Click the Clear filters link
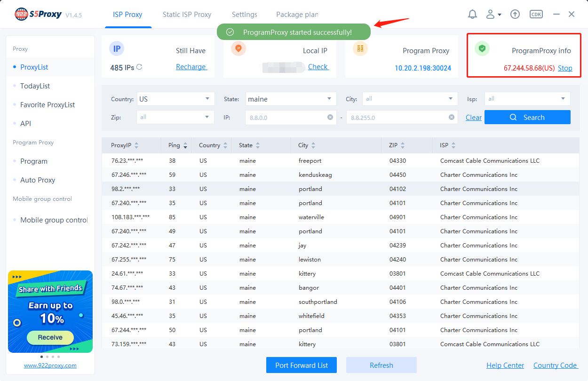This screenshot has width=588, height=381. pyautogui.click(x=474, y=118)
